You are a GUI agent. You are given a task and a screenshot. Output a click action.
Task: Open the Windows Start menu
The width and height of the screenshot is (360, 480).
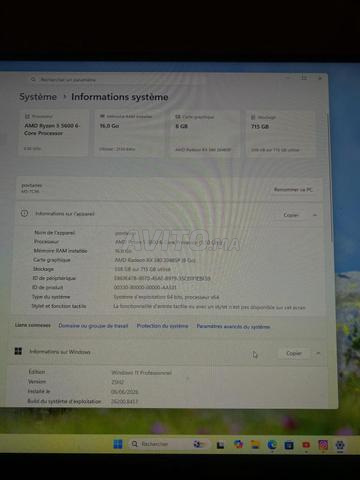(118, 444)
